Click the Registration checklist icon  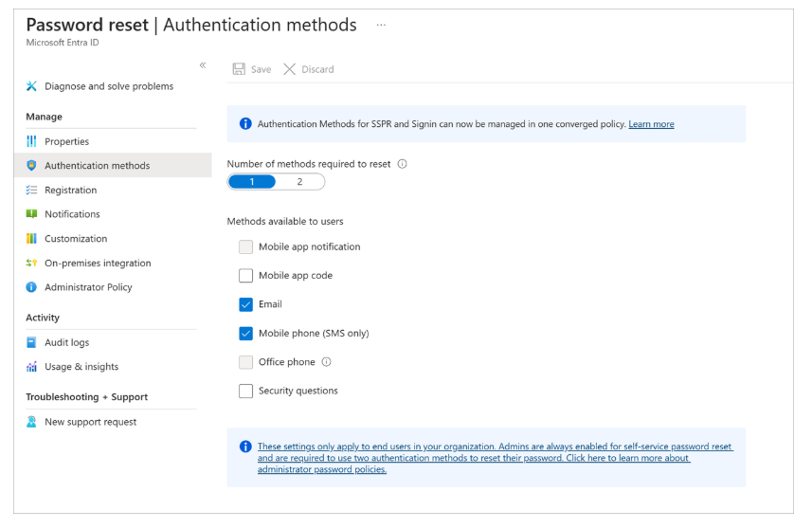click(31, 191)
